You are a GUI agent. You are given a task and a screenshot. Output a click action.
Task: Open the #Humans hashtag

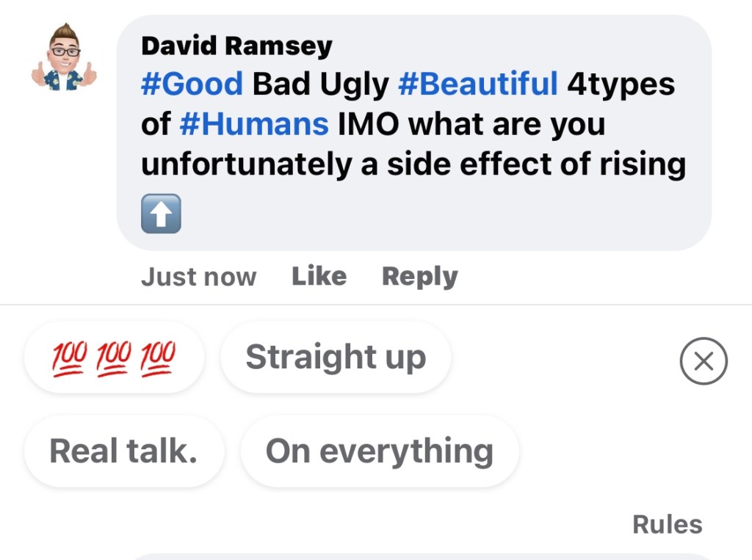(x=254, y=124)
